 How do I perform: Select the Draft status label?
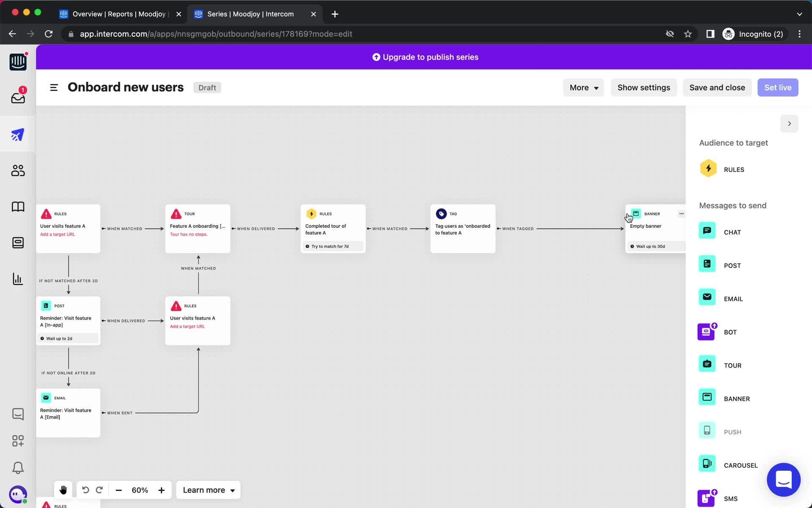[x=207, y=87]
